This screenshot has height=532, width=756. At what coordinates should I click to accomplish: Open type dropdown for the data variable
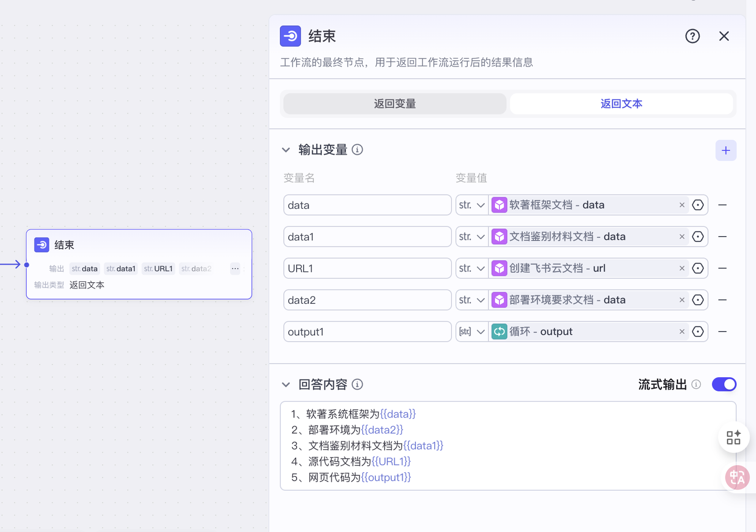[x=471, y=205]
